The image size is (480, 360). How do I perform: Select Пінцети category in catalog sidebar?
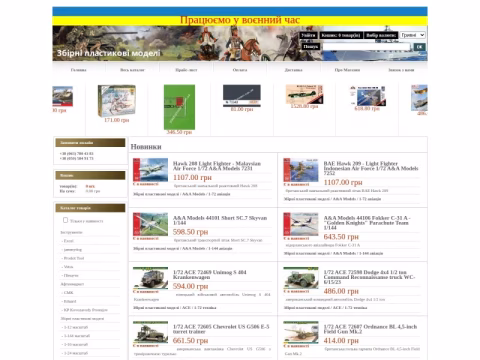pyautogui.click(x=70, y=275)
